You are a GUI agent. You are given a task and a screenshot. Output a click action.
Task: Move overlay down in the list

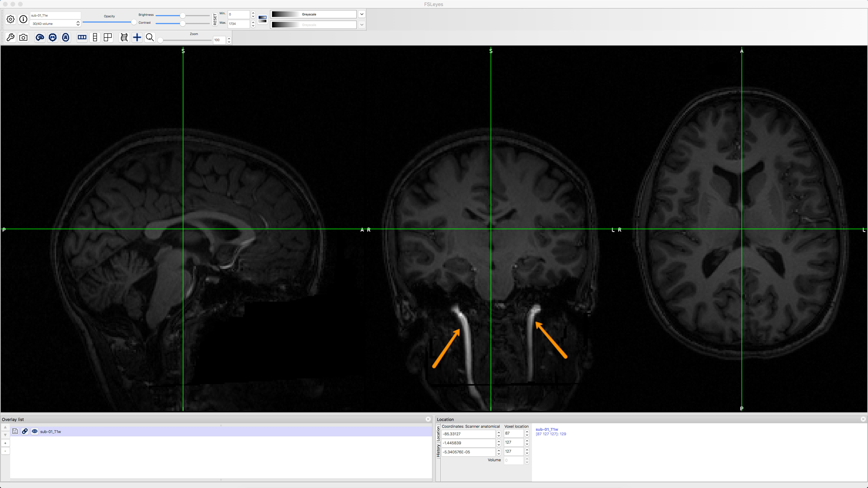[x=5, y=435]
